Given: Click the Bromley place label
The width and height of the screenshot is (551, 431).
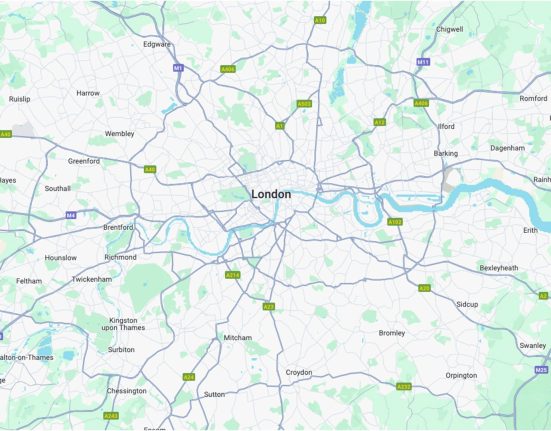Looking at the screenshot, I should click(392, 333).
